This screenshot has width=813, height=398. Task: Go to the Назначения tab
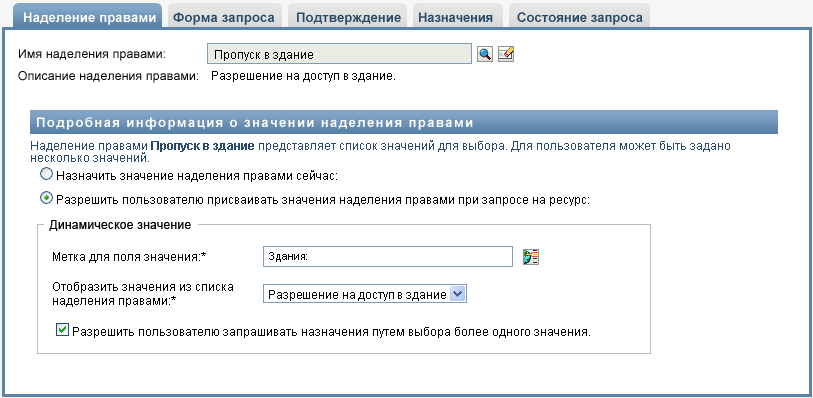point(455,18)
